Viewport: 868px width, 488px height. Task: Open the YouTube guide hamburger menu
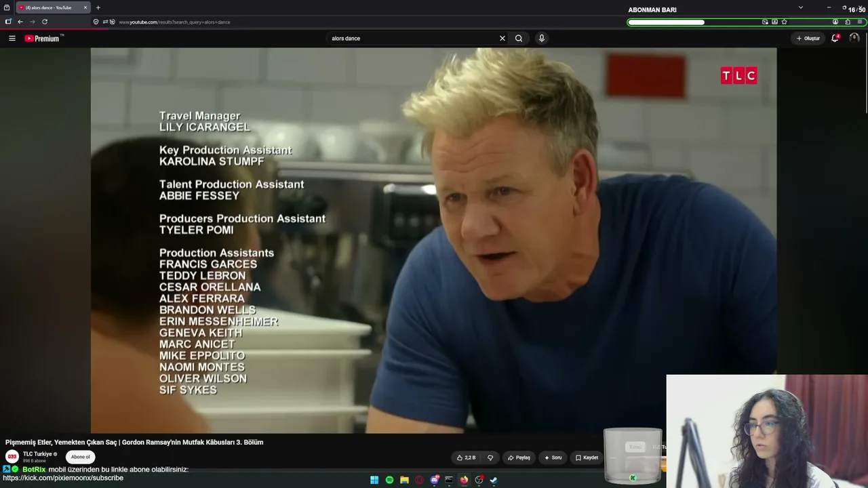click(12, 39)
